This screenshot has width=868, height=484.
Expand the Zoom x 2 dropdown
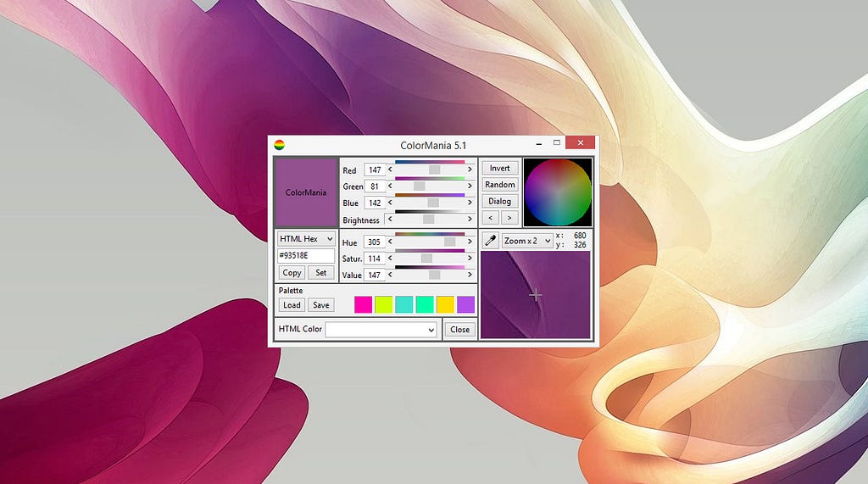click(x=527, y=241)
